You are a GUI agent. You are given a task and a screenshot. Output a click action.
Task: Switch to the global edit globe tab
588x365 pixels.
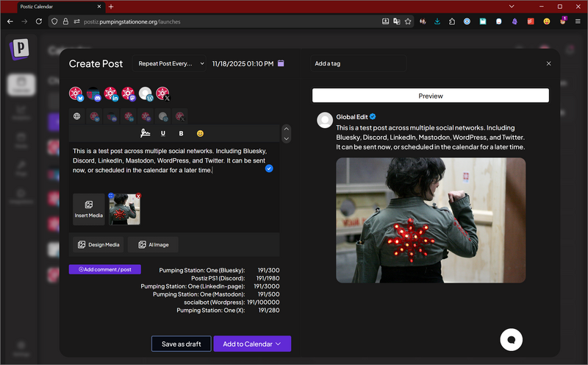coord(77,116)
